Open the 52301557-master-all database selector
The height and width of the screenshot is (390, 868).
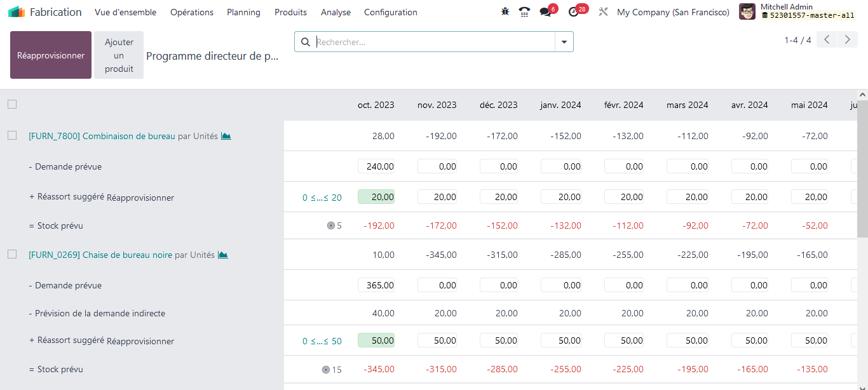point(808,16)
